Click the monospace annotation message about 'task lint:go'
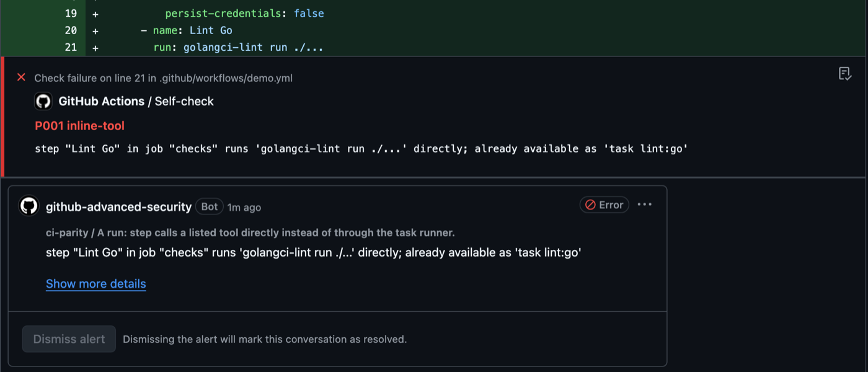This screenshot has height=372, width=868. coord(361,149)
